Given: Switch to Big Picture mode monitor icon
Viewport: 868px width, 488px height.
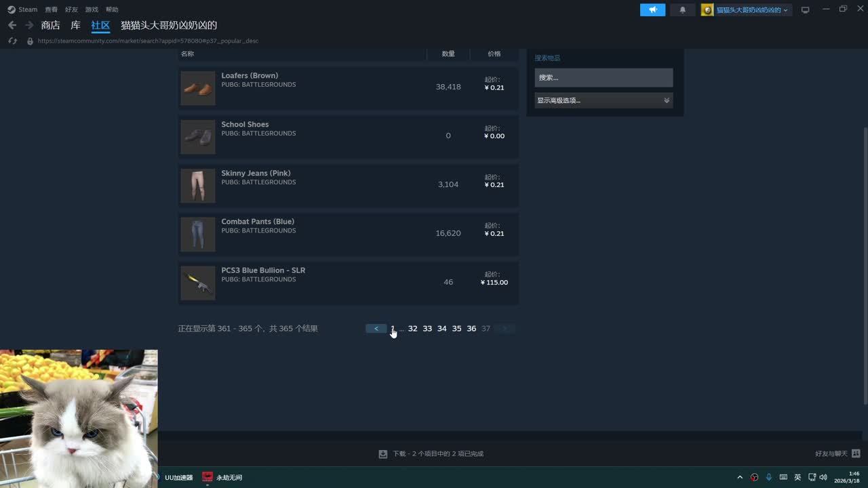Looking at the screenshot, I should (805, 10).
